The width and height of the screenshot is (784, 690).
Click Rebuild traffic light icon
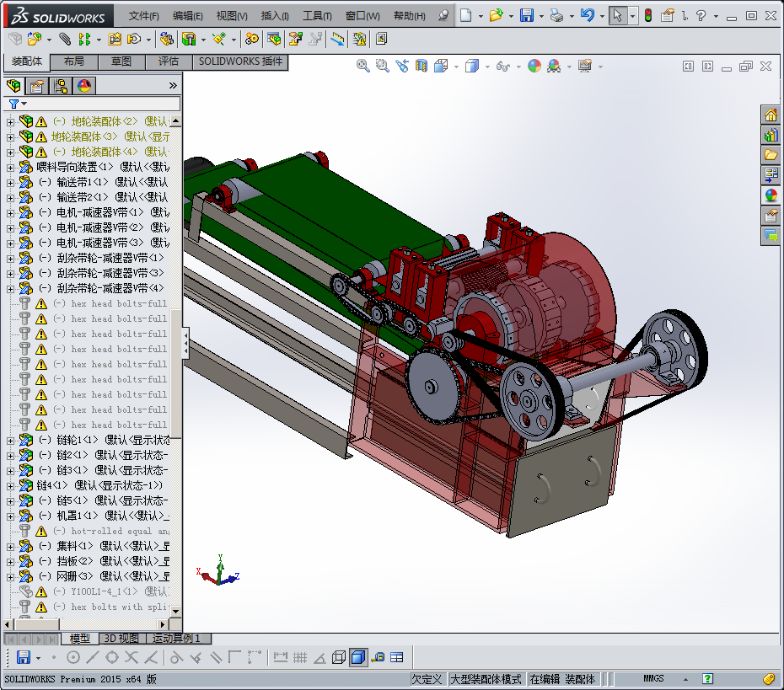[648, 15]
